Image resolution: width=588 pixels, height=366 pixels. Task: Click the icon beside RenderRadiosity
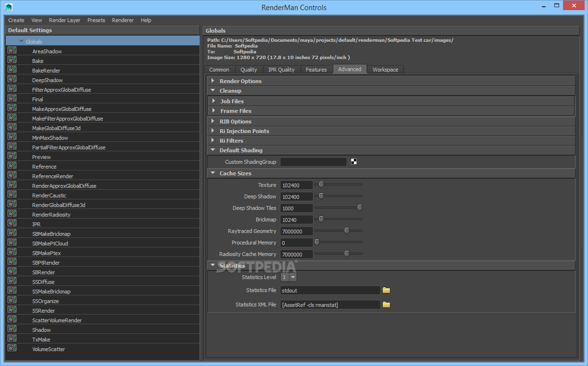click(x=12, y=214)
